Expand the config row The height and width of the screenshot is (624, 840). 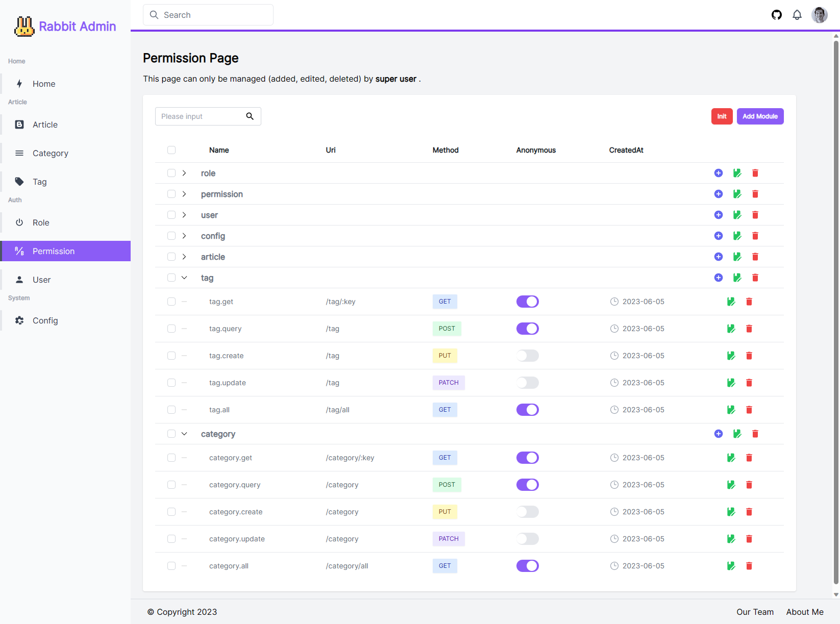pos(184,236)
